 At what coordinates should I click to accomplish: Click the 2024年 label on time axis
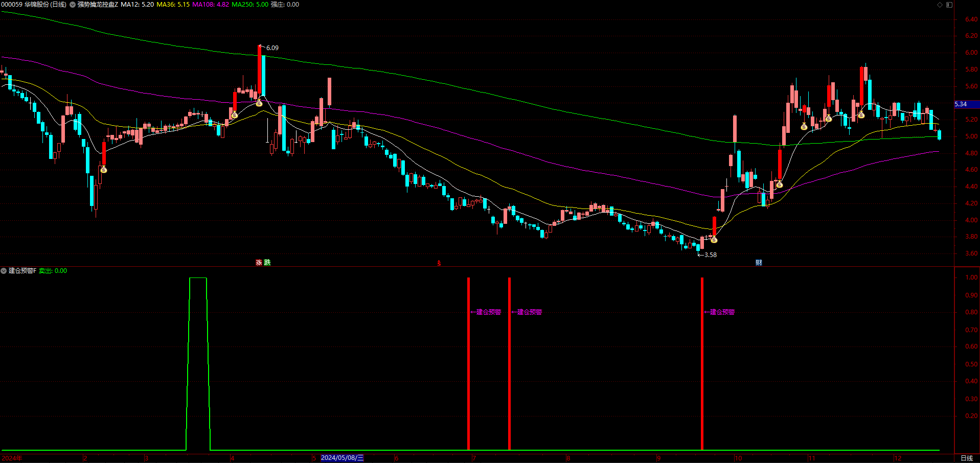12,458
